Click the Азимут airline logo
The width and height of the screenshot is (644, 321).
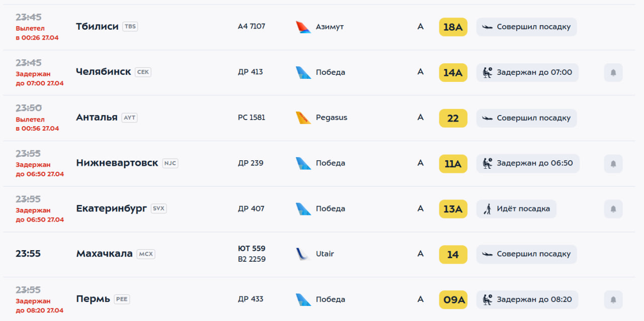(x=303, y=27)
